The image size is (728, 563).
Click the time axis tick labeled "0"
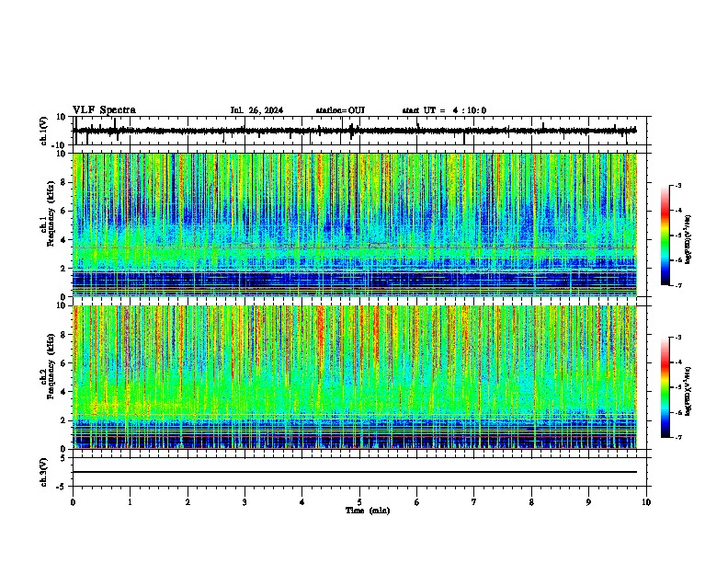tap(73, 502)
